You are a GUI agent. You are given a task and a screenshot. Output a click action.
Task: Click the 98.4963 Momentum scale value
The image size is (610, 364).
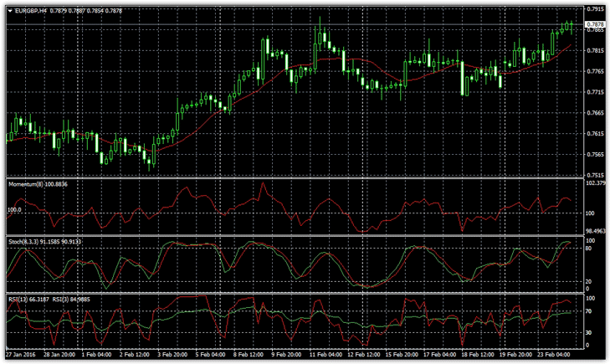tap(596, 231)
